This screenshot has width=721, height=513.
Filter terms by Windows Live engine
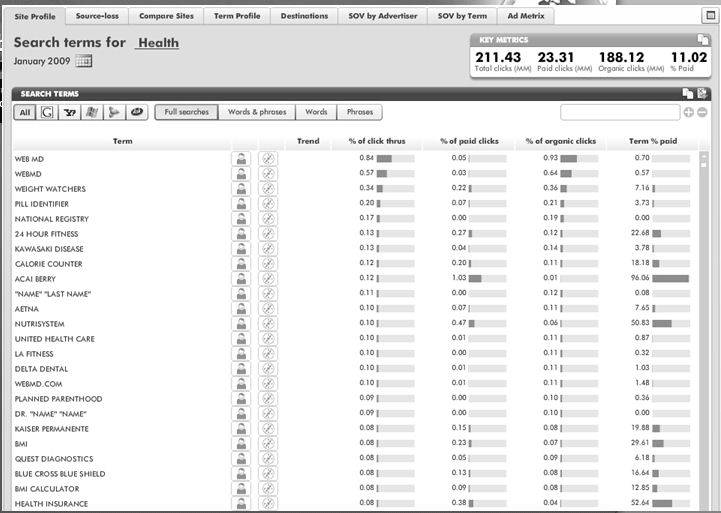(x=92, y=112)
